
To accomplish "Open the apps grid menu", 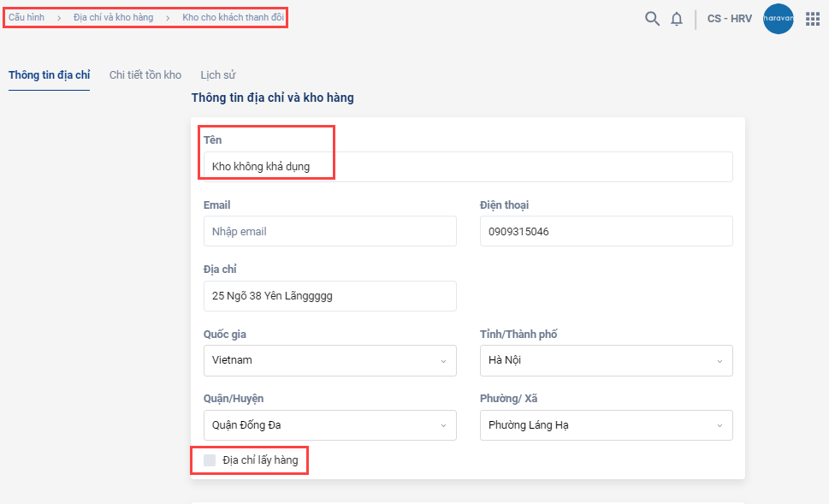I will (813, 19).
